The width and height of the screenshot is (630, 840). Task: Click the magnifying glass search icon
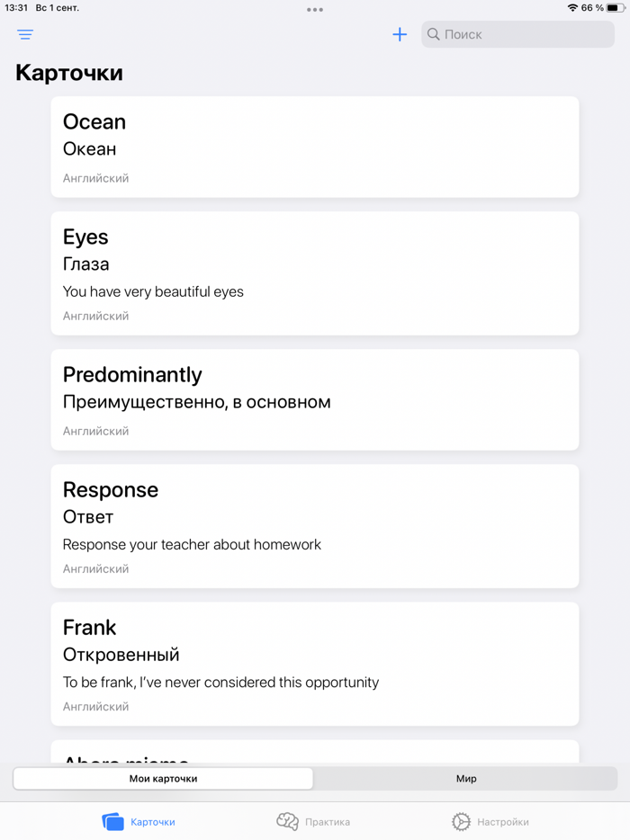tap(436, 34)
